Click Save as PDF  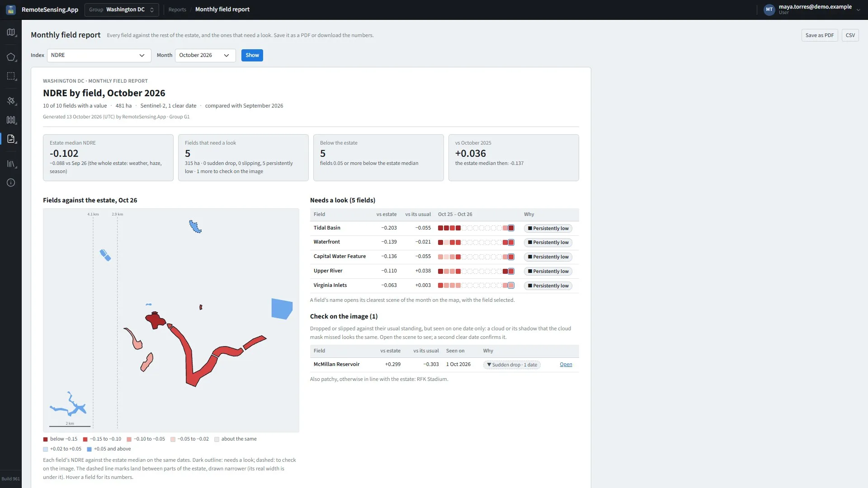coord(820,35)
